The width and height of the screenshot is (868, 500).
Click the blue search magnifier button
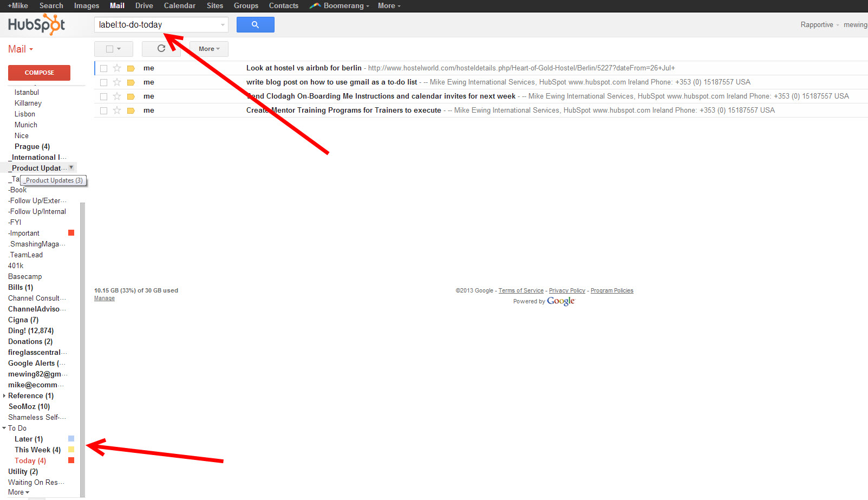click(255, 24)
